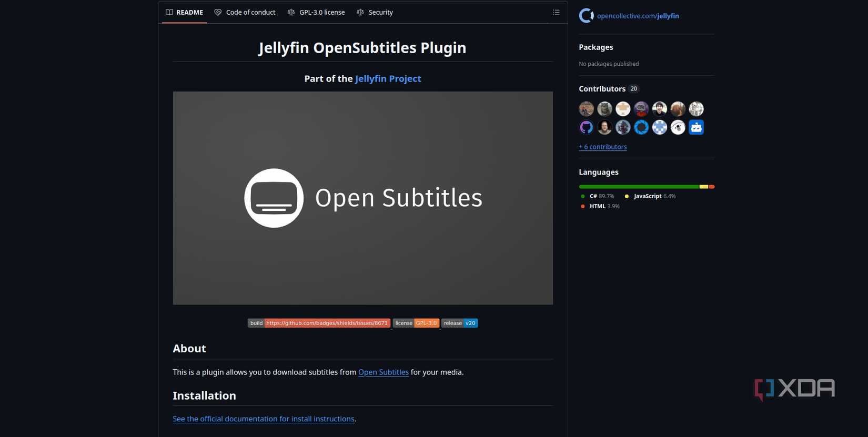868x437 pixels.
Task: Click the red HTML segment of language bar
Action: coord(712,187)
